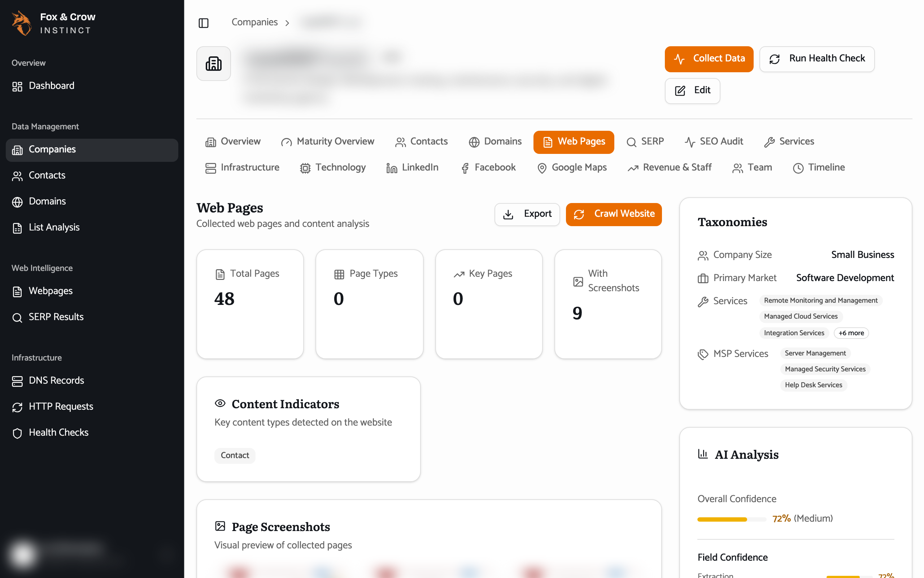Switch to the Revenue & Staff tab

[x=669, y=168]
